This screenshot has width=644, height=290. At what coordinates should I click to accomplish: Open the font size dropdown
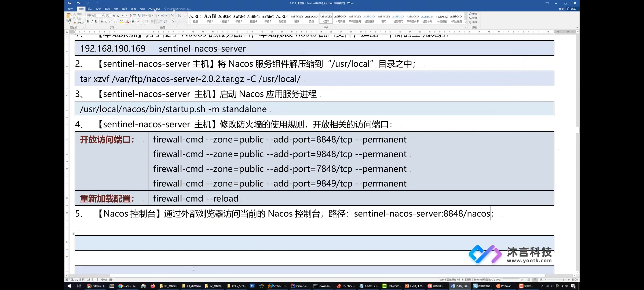coord(111,16)
